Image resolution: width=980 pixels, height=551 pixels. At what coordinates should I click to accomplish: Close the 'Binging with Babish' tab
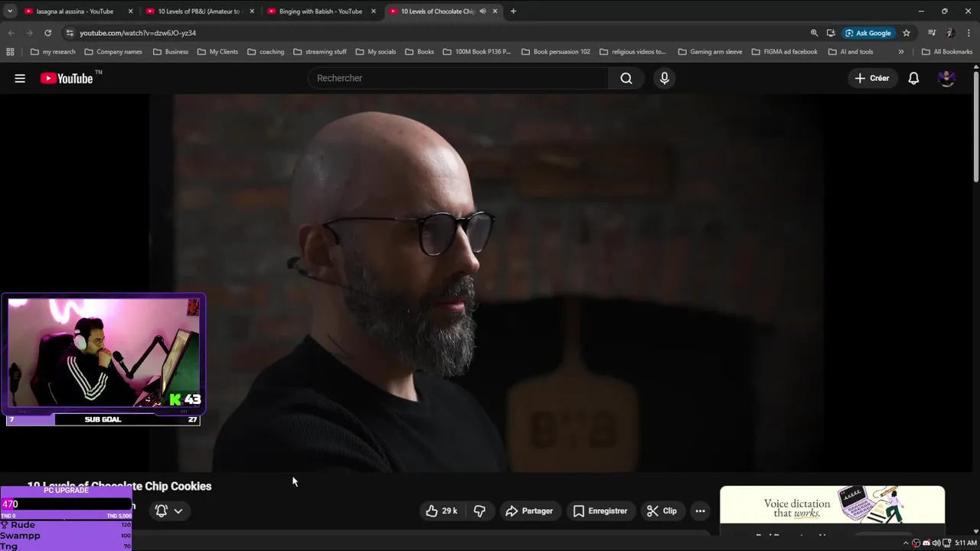point(374,11)
